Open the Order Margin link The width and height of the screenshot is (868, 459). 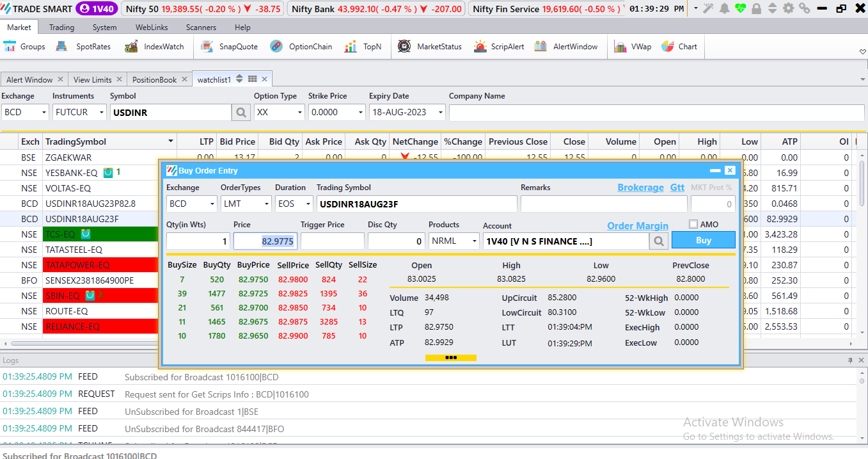click(637, 226)
